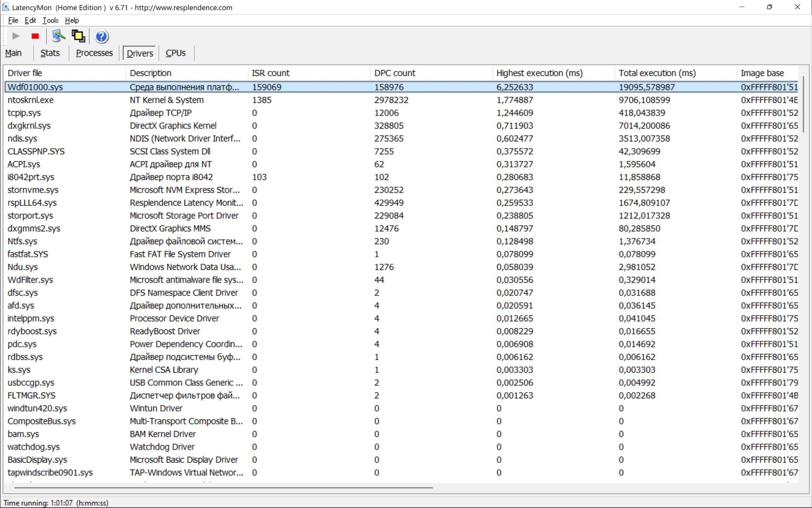The image size is (812, 508).
Task: Select the bam.sys row
Action: [401, 434]
